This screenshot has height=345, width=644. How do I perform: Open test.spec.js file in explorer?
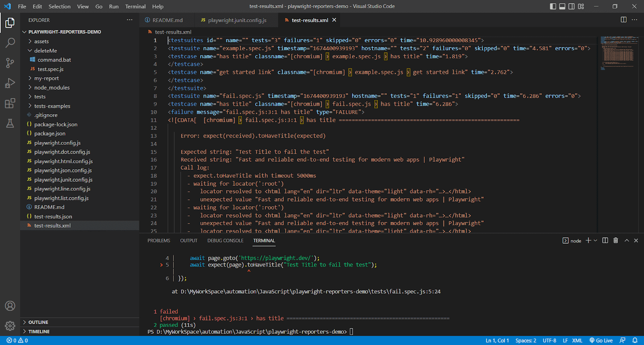tap(80, 69)
